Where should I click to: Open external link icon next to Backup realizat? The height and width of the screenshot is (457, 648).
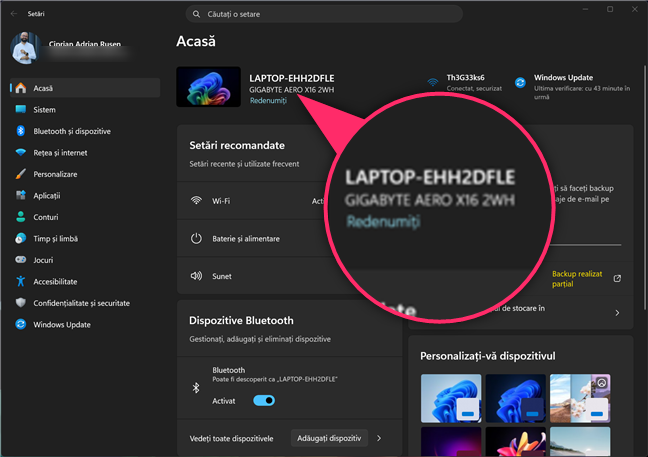617,278
